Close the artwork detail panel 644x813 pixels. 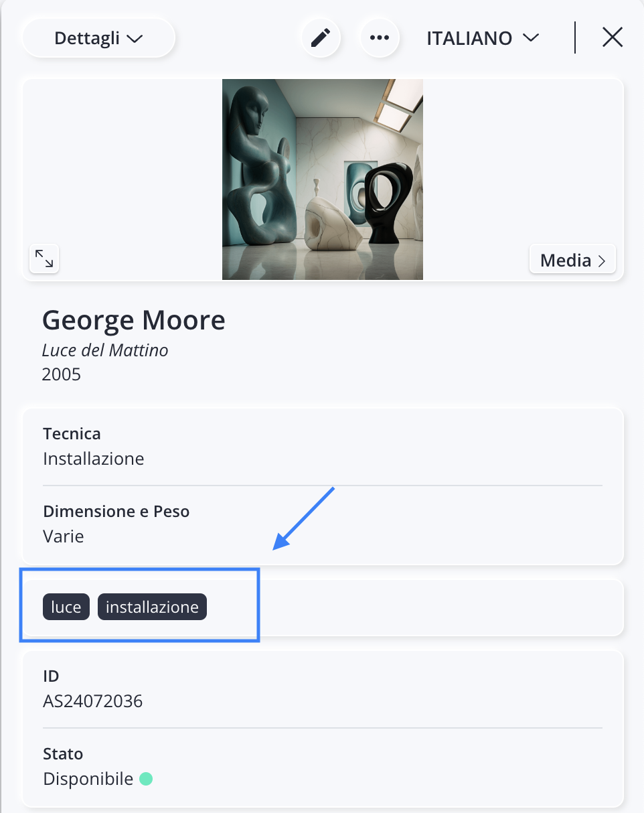[x=613, y=38]
